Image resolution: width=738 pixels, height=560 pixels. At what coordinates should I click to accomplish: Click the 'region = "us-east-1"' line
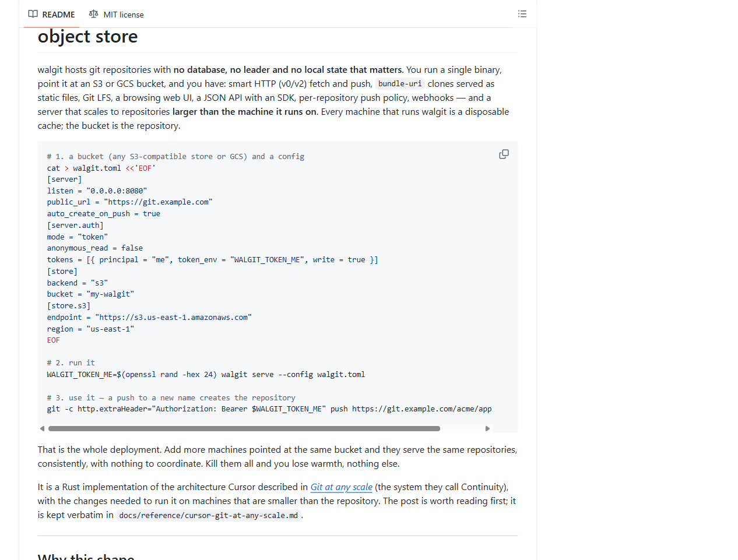point(90,329)
